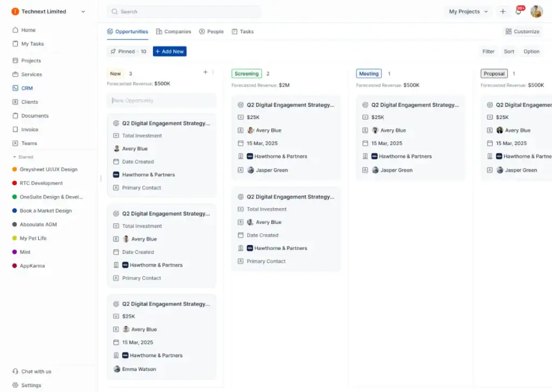Click the Add New button
Image resolution: width=552 pixels, height=392 pixels.
(x=170, y=51)
